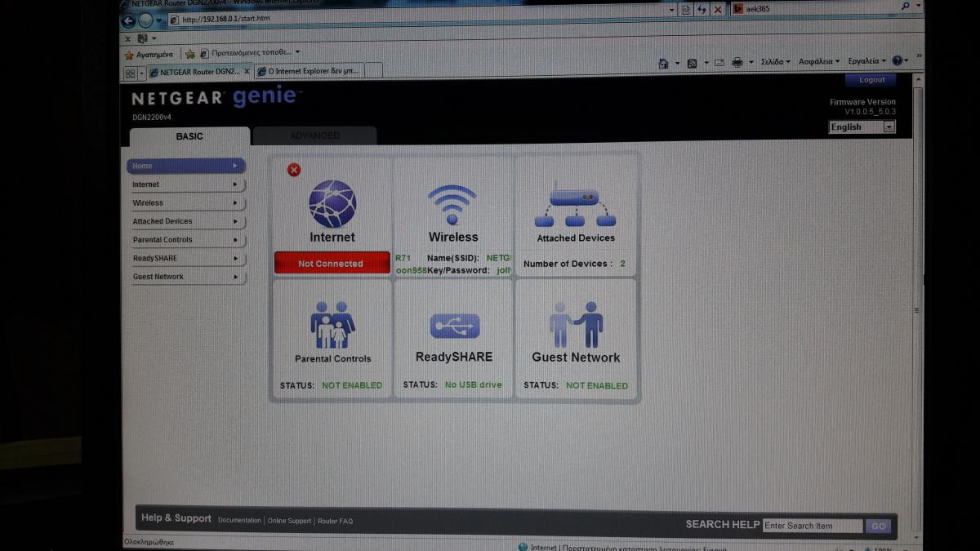Viewport: 980px width, 551px height.
Task: Open the Εργαλεία (Tools) menu dropdown
Action: click(x=866, y=61)
